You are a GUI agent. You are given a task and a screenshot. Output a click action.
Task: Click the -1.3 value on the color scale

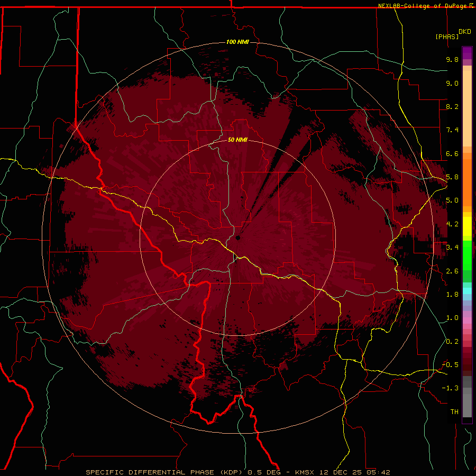pyautogui.click(x=450, y=388)
